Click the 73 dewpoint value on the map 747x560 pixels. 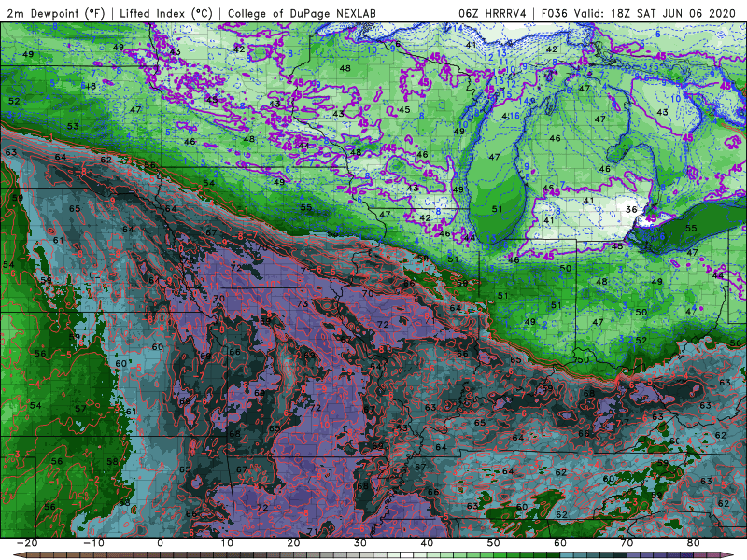[303, 304]
